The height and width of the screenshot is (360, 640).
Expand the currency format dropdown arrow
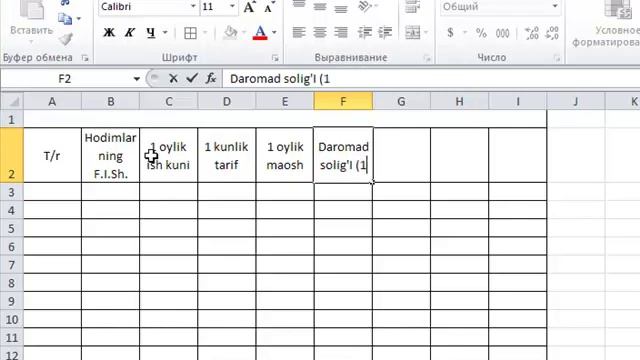[x=464, y=33]
